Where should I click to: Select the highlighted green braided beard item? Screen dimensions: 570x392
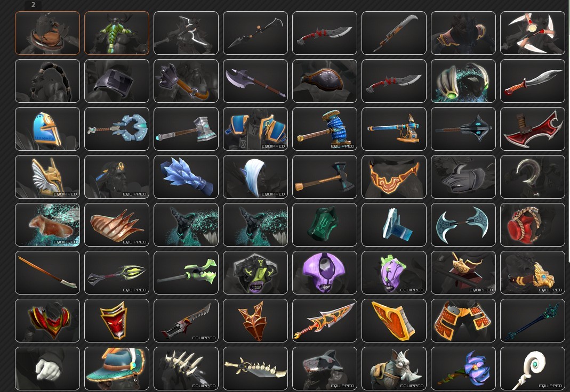tap(117, 33)
